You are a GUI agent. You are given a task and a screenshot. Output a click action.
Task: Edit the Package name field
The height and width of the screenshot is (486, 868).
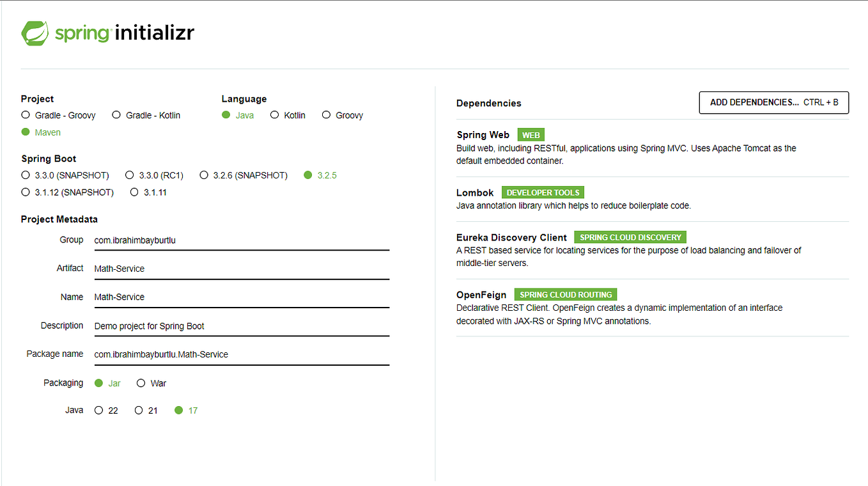pos(242,354)
